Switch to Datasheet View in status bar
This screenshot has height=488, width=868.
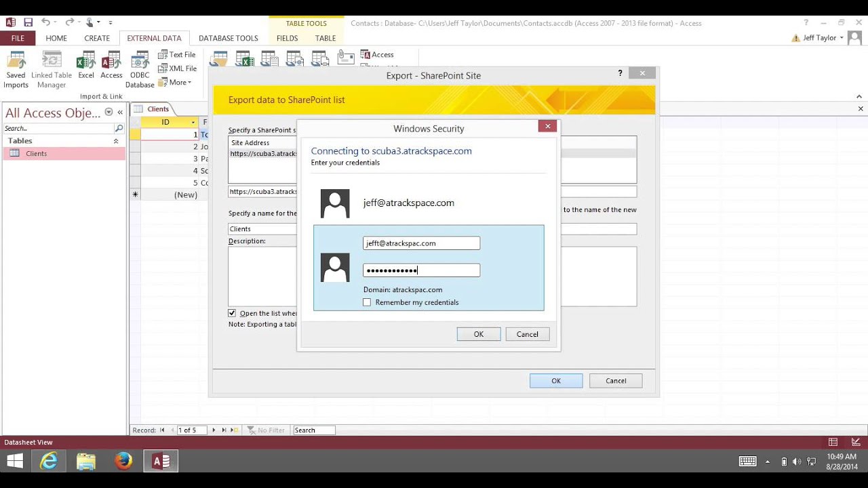(x=833, y=442)
